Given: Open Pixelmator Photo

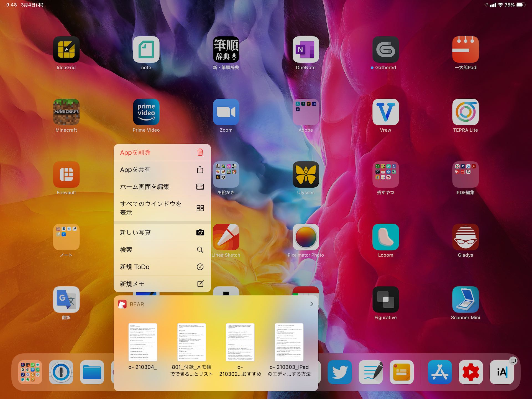Looking at the screenshot, I should pyautogui.click(x=306, y=237).
